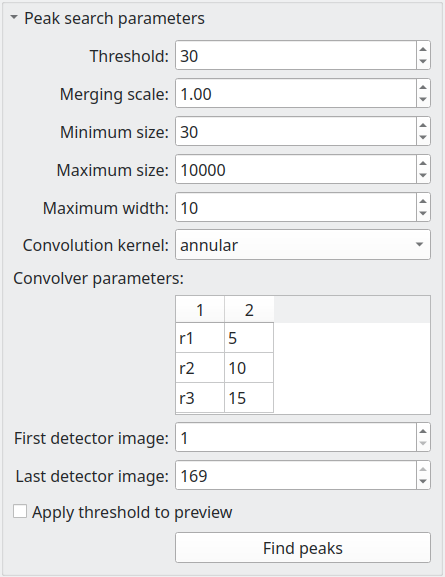The height and width of the screenshot is (577, 445).
Task: Select the r3 value cell showing 15
Action: click(249, 398)
